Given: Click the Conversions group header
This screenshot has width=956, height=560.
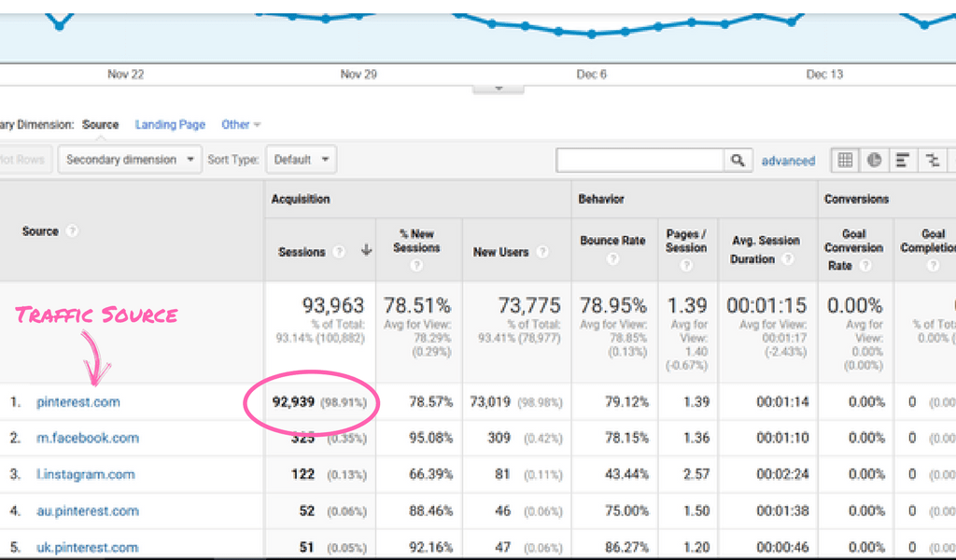Looking at the screenshot, I should [857, 199].
